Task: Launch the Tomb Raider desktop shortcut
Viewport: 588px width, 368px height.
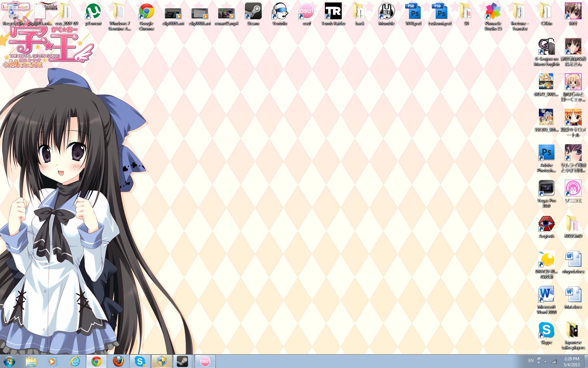Action: coord(333,14)
